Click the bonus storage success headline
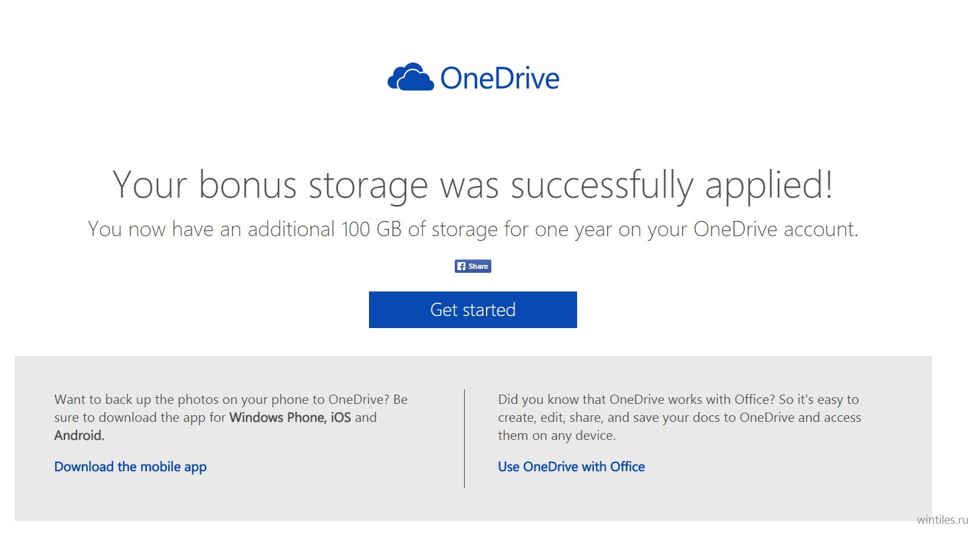The height and width of the screenshot is (535, 980). pos(473,184)
